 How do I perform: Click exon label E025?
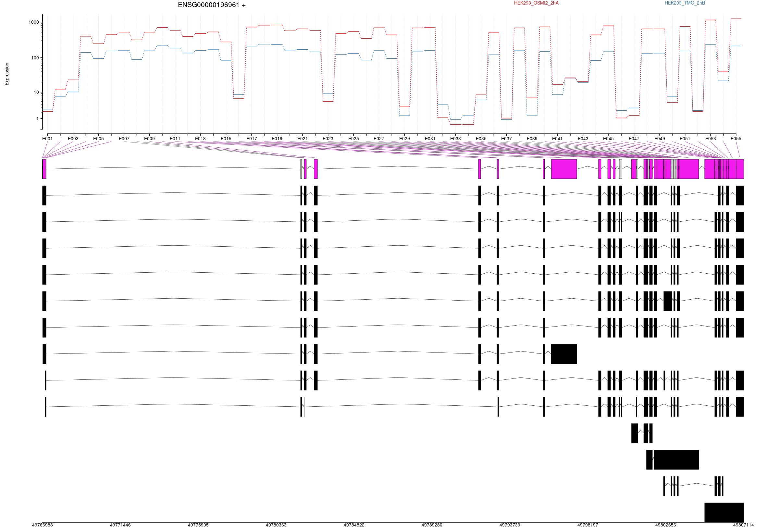point(353,139)
